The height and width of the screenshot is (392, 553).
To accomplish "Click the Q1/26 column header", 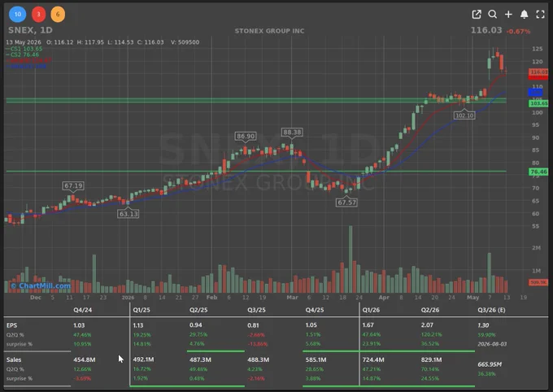I will coord(371,310).
